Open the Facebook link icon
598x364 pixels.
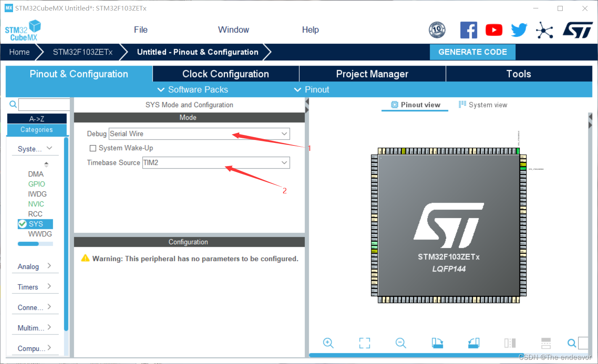468,30
